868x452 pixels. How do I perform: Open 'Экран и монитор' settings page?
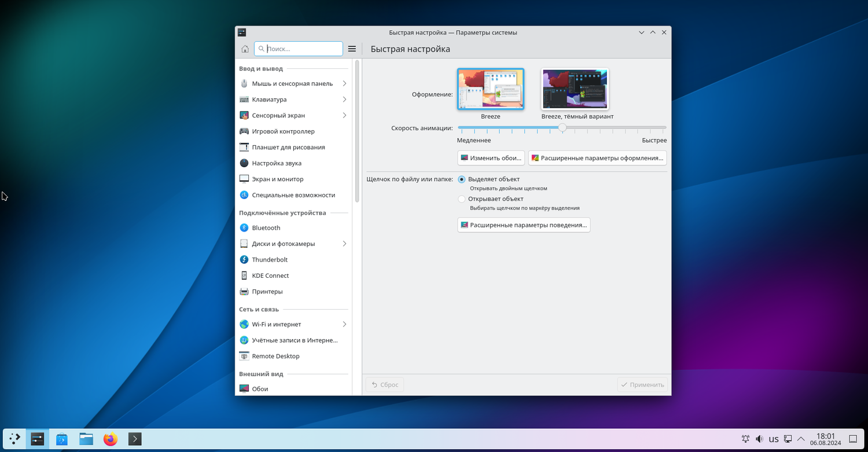click(x=277, y=179)
